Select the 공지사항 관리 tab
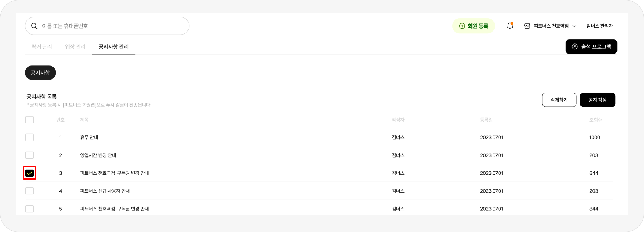This screenshot has height=232, width=644. [113, 46]
